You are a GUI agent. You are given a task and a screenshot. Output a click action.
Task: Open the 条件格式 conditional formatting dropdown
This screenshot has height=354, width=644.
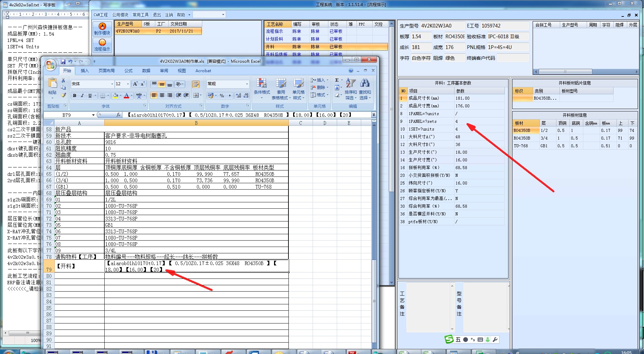click(x=262, y=89)
